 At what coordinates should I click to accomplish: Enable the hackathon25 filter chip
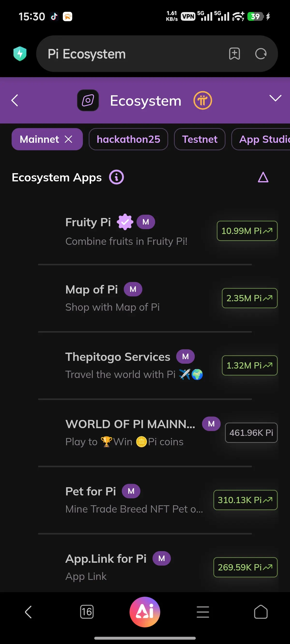(128, 139)
